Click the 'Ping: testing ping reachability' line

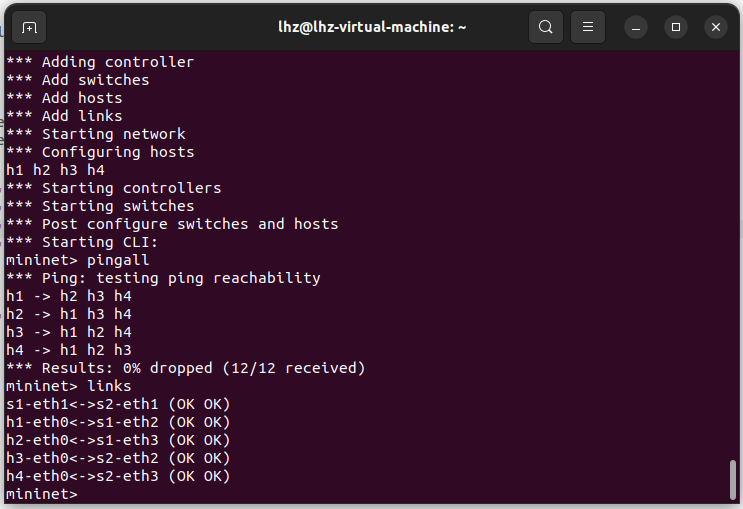(x=163, y=278)
